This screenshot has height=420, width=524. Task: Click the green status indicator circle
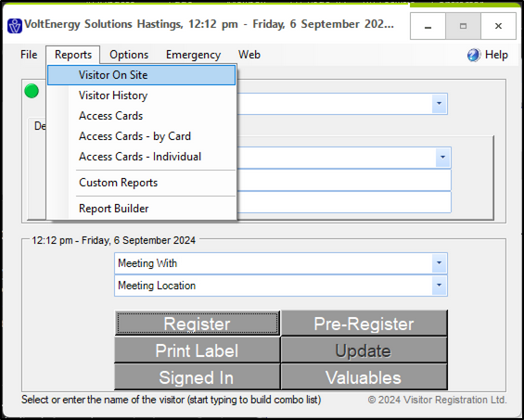[x=32, y=91]
